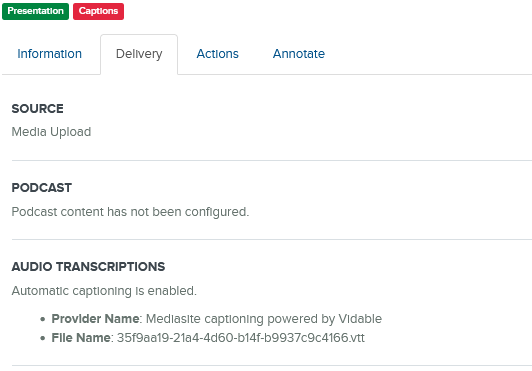Click the red Captions badge
This screenshot has width=532, height=371.
point(98,11)
